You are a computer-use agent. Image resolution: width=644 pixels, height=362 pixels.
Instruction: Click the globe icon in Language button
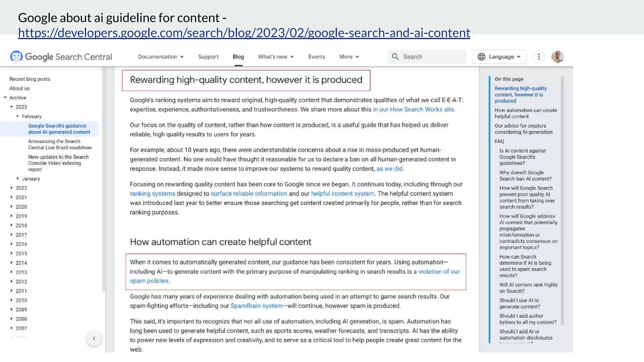point(481,57)
